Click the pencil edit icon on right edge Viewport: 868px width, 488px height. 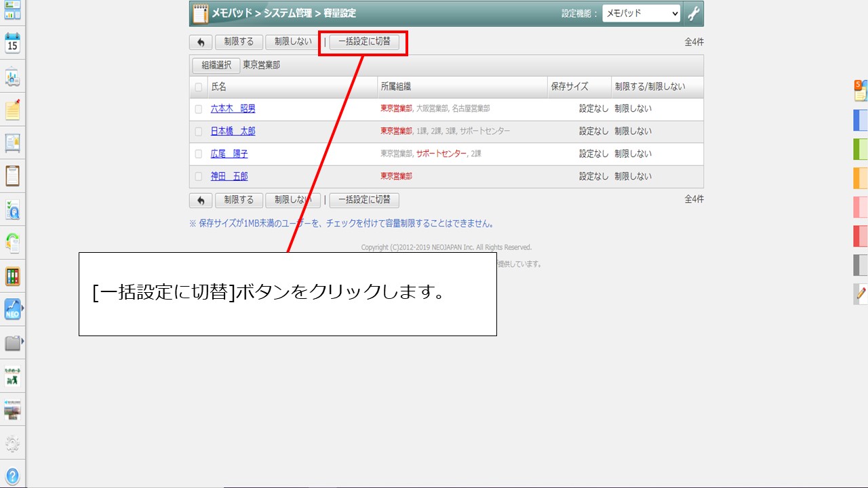861,293
